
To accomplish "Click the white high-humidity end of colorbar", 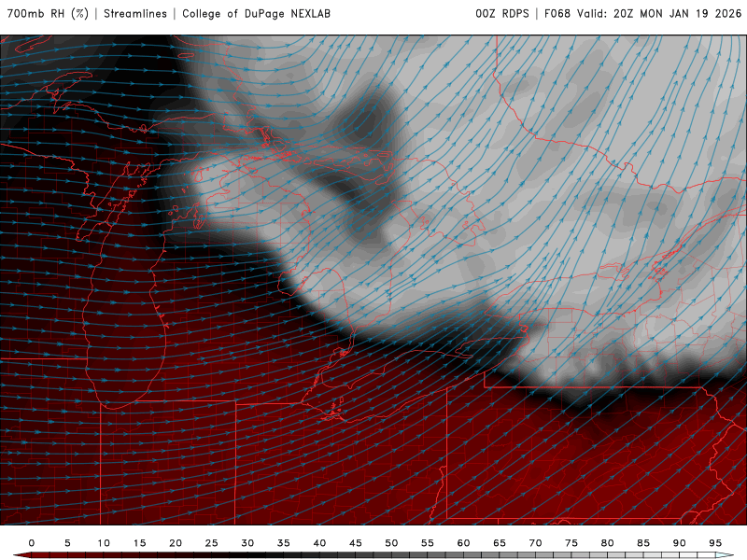I will pos(725,555).
